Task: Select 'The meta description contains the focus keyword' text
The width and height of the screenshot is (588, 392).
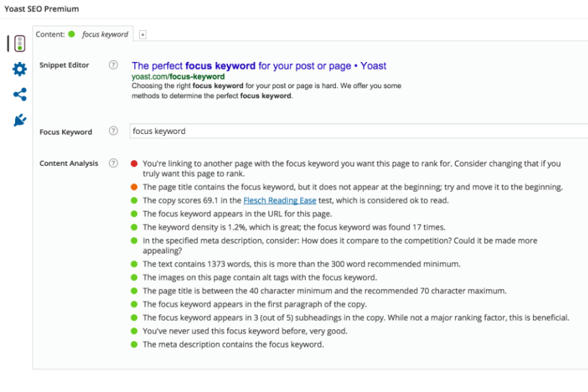Action: coord(233,344)
